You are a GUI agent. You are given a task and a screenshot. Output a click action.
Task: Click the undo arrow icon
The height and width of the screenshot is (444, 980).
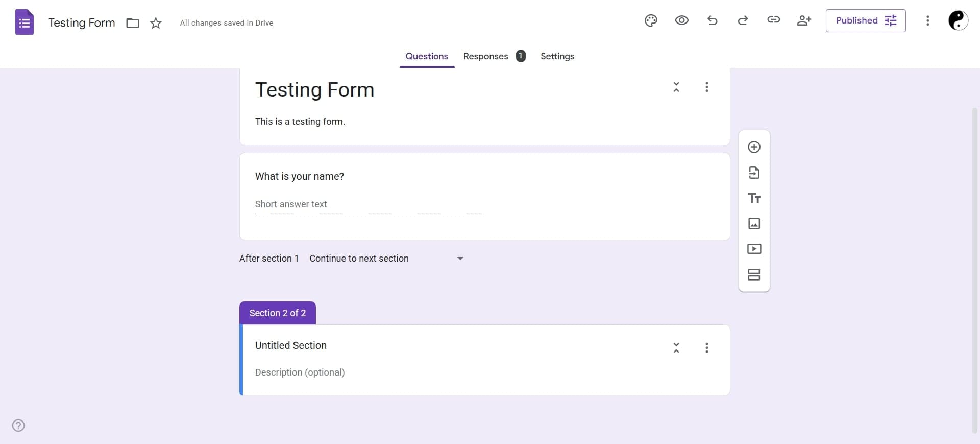tap(713, 21)
